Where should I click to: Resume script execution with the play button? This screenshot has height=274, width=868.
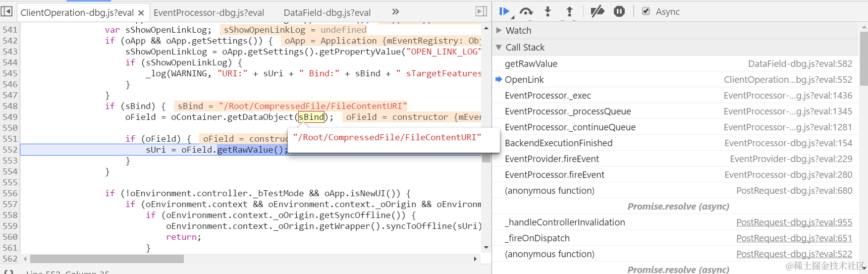point(505,11)
